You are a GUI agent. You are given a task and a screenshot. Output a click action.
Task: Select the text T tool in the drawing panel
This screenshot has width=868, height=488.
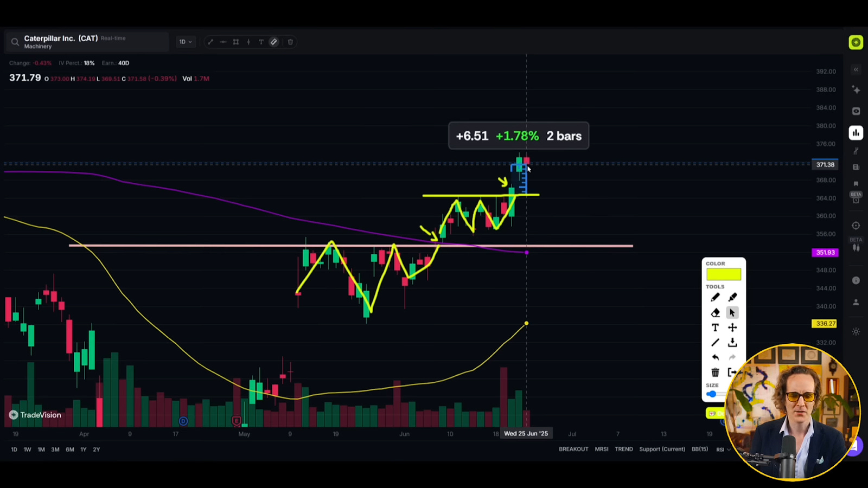[x=715, y=328]
